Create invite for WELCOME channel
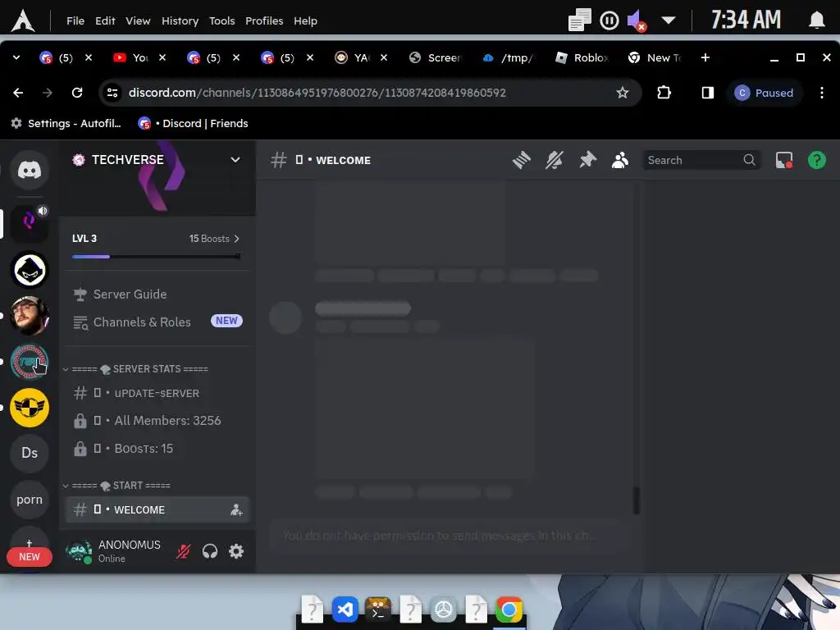Image resolution: width=840 pixels, height=630 pixels. point(236,510)
